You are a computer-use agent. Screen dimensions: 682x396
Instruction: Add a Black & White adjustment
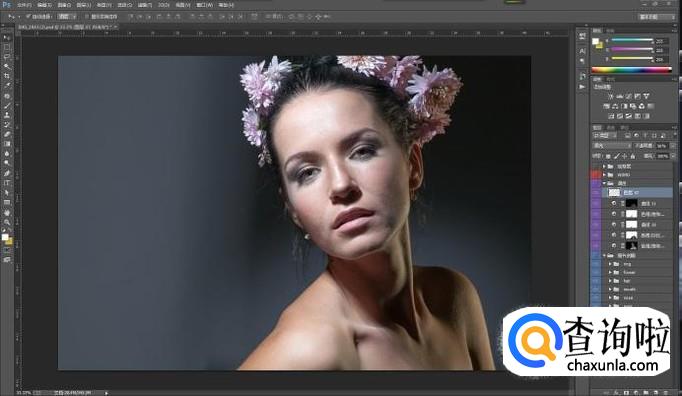click(x=625, y=106)
